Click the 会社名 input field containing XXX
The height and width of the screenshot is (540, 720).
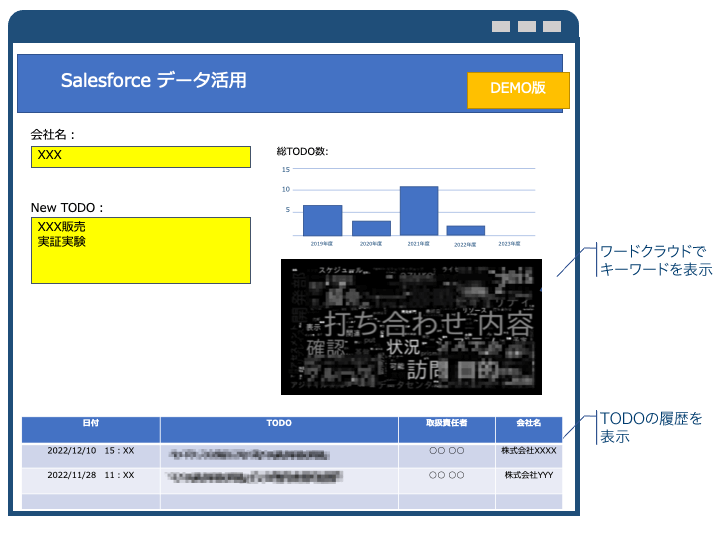coord(141,157)
